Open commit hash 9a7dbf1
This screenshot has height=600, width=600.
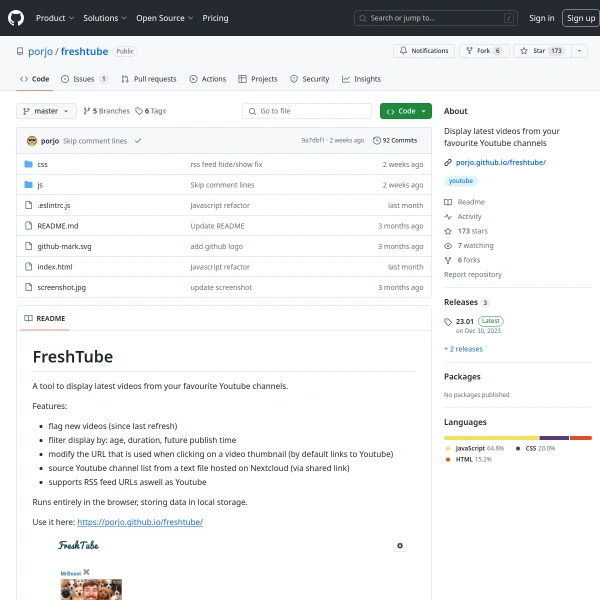pos(313,140)
